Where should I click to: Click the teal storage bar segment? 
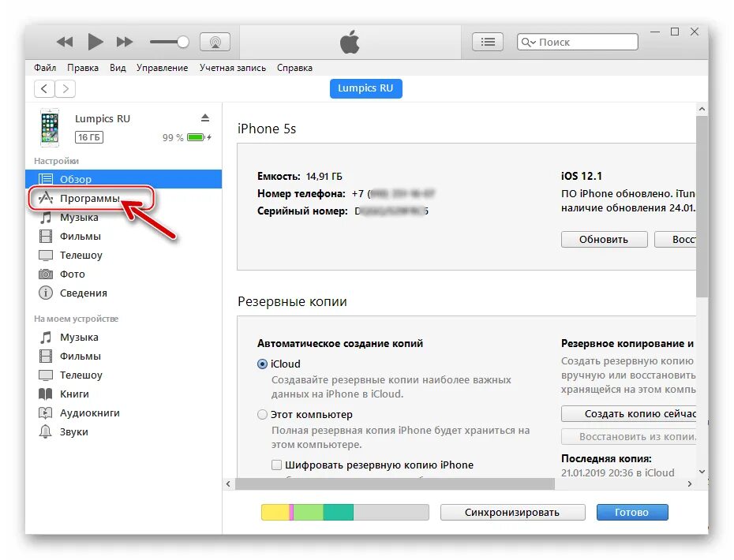[x=338, y=512]
